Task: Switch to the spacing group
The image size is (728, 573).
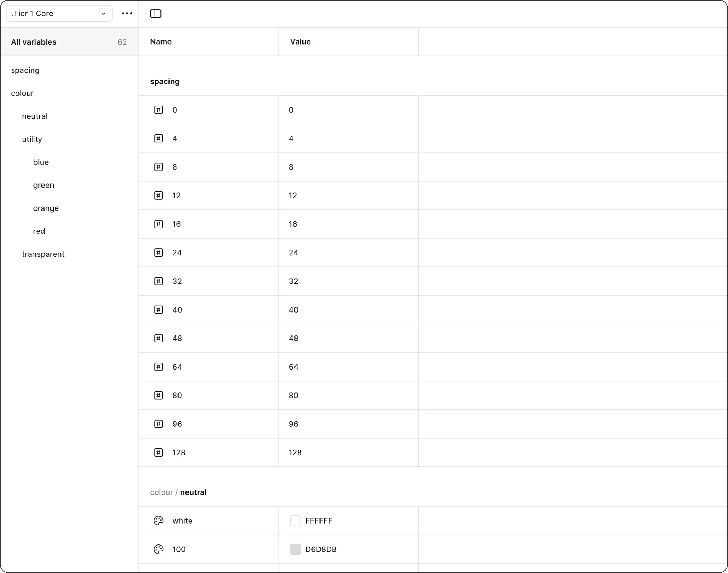Action: tap(25, 70)
